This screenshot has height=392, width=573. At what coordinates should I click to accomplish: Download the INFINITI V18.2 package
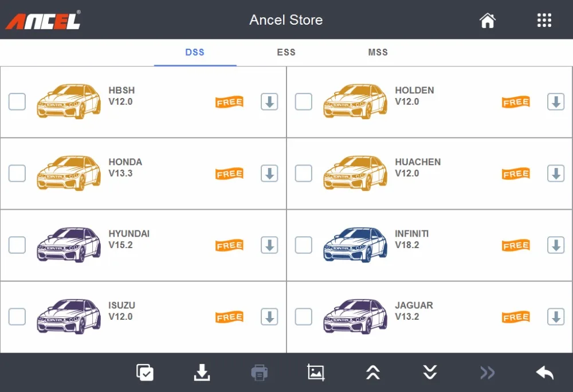click(x=556, y=245)
